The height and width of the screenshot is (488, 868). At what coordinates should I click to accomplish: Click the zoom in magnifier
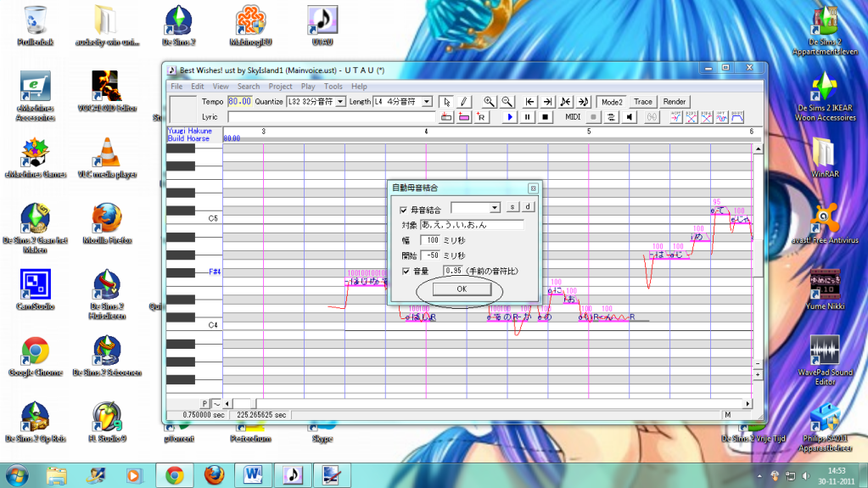(x=490, y=101)
